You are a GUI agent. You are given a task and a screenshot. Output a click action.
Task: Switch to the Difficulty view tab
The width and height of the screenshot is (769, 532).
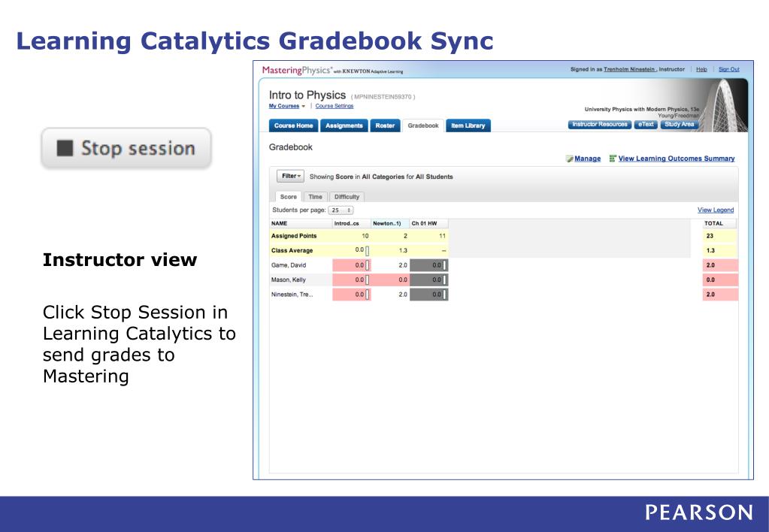click(x=347, y=197)
